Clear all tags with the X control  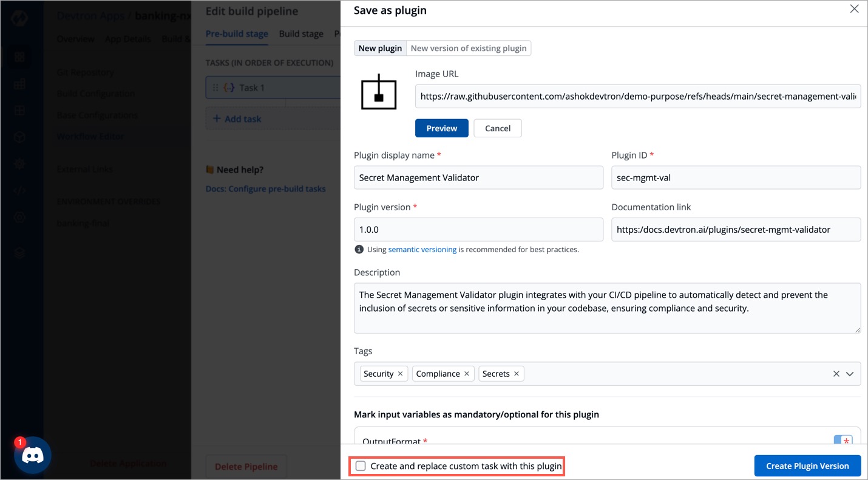[x=836, y=373]
